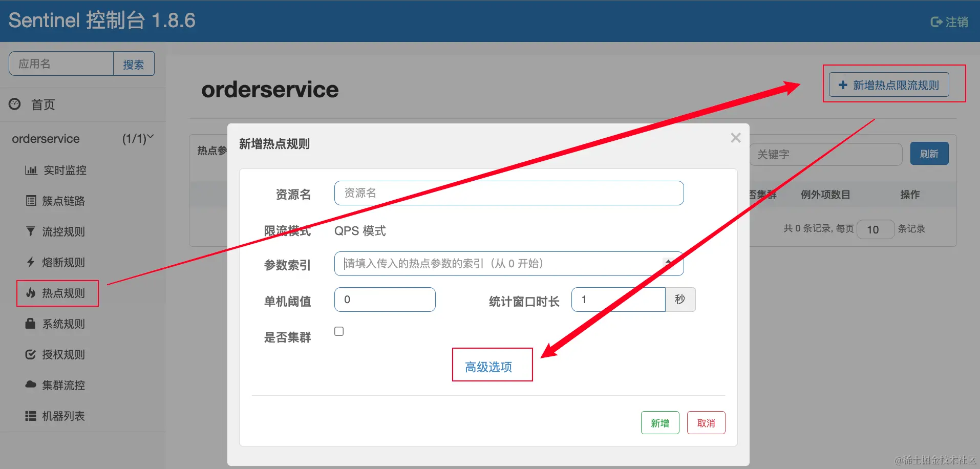Open 熔断规则 menu item
This screenshot has height=469, width=980.
coord(55,262)
